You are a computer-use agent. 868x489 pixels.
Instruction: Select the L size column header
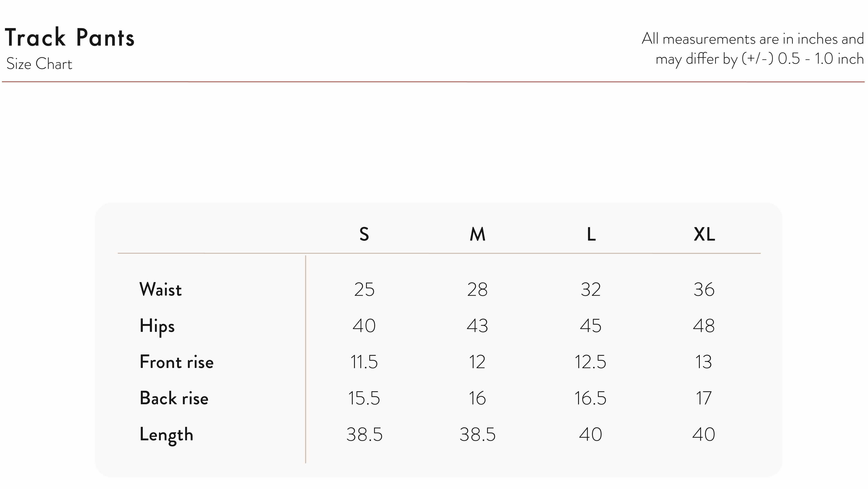pos(591,234)
